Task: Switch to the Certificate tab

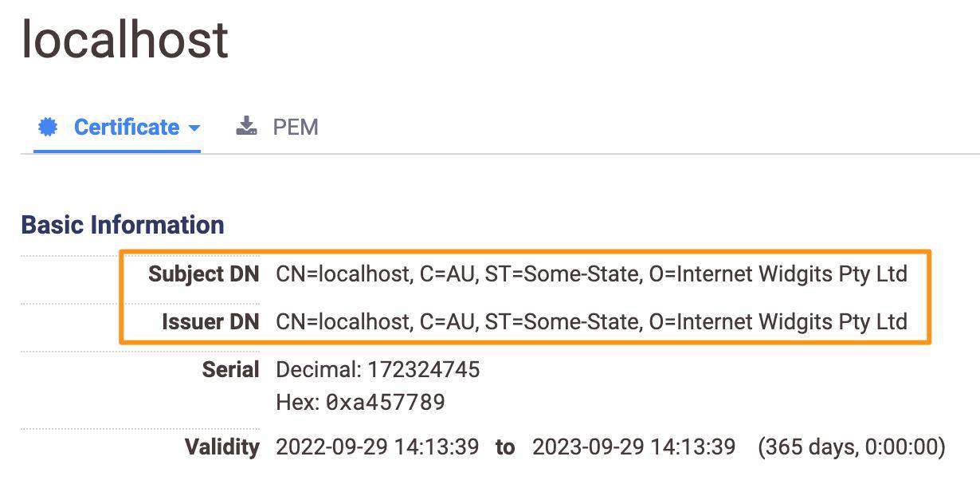Action: coord(126,128)
